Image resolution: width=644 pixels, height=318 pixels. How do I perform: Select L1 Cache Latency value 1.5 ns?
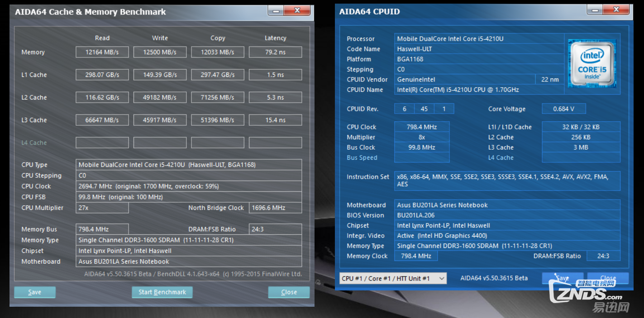[275, 75]
